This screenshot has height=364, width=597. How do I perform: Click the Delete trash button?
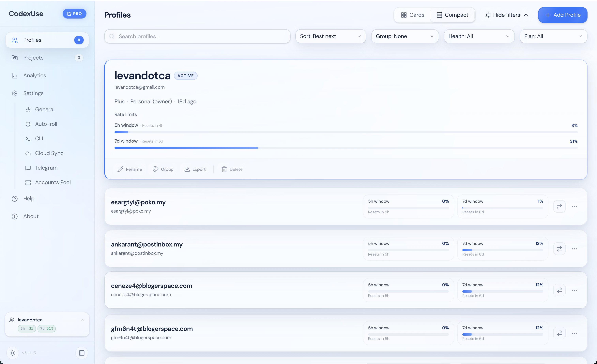(x=232, y=169)
